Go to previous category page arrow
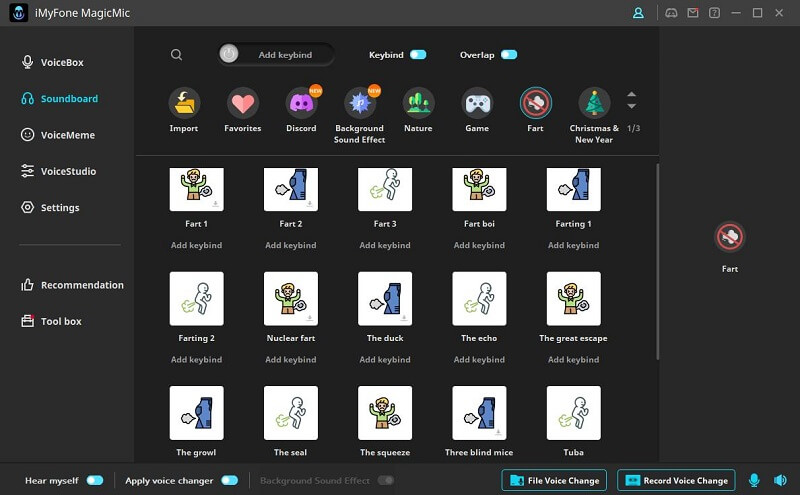The width and height of the screenshot is (800, 495). [632, 94]
